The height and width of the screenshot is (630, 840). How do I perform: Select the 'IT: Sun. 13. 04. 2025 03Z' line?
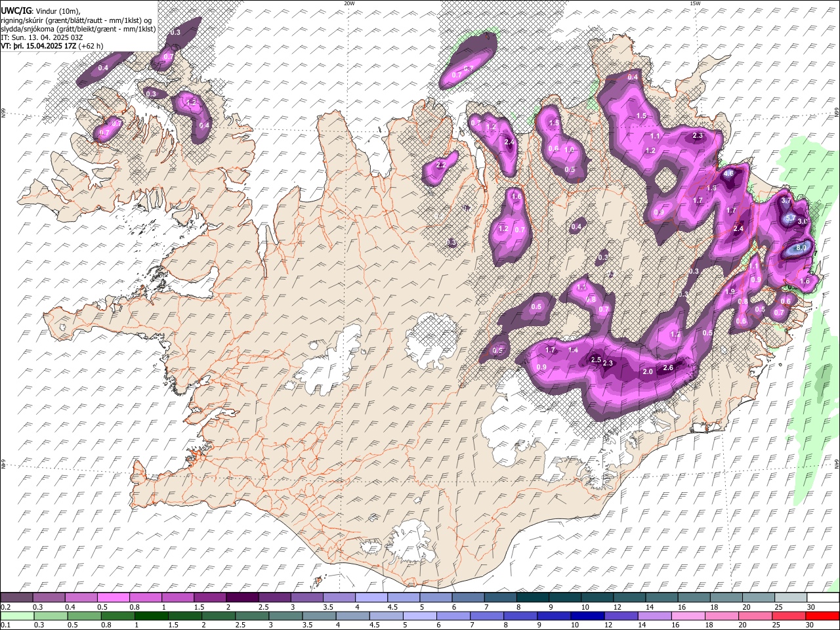[43, 37]
